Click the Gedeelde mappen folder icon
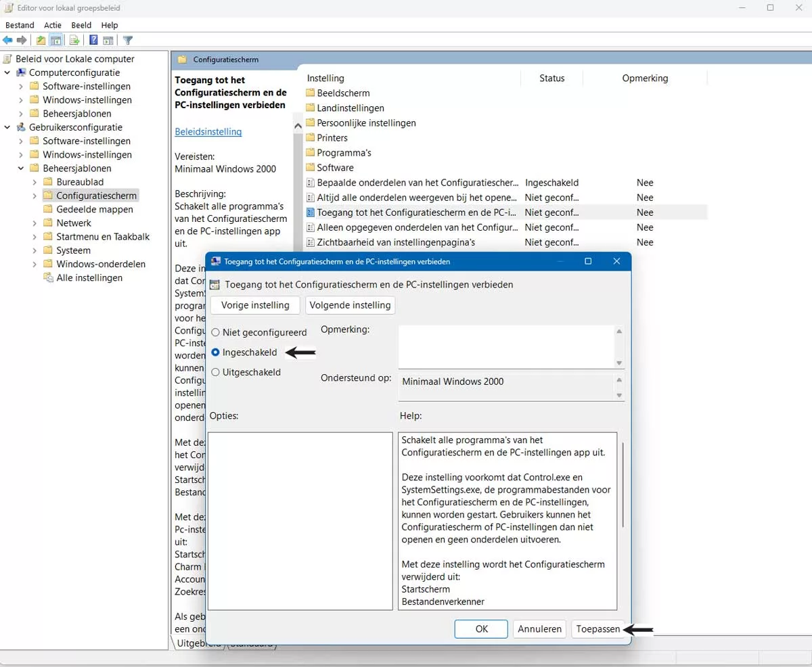Image resolution: width=812 pixels, height=667 pixels. [x=48, y=209]
